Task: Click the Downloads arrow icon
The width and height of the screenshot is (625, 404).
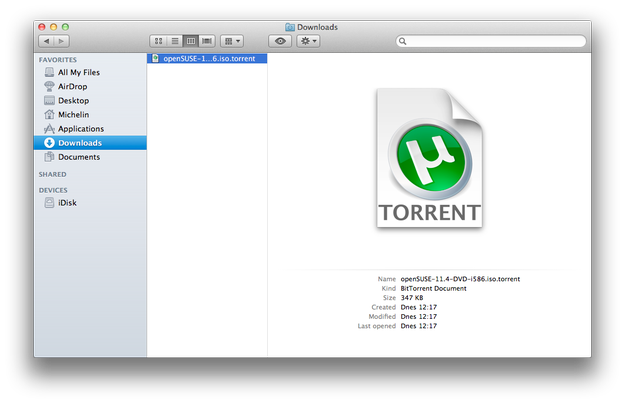Action: point(49,143)
